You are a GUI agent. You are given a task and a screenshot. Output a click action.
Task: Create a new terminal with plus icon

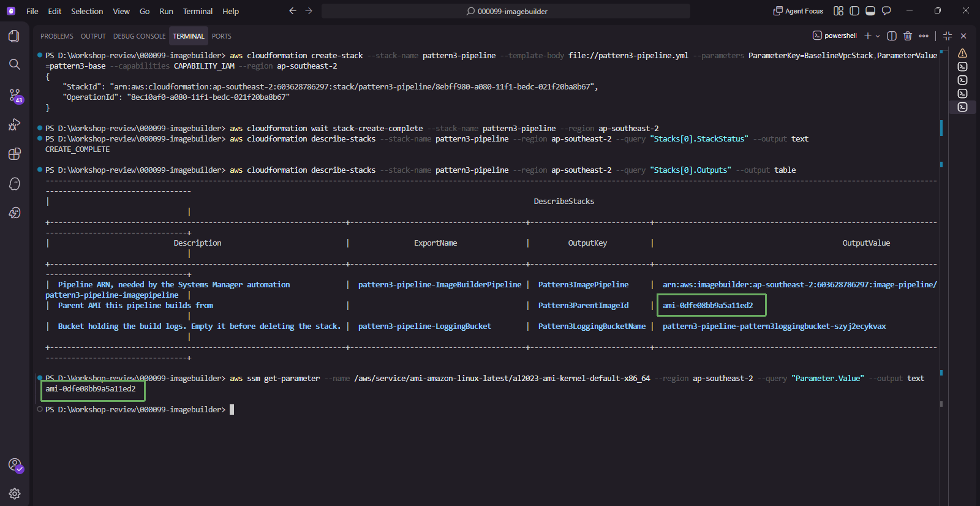[867, 36]
